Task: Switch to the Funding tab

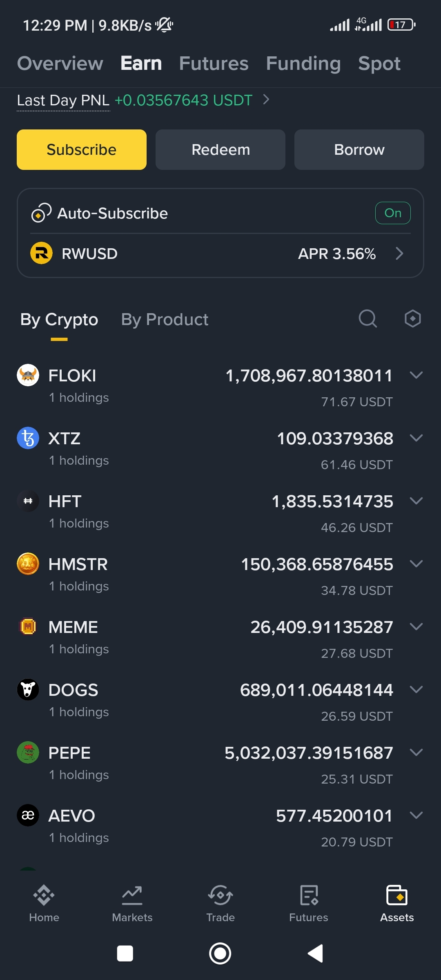Action: (x=303, y=63)
